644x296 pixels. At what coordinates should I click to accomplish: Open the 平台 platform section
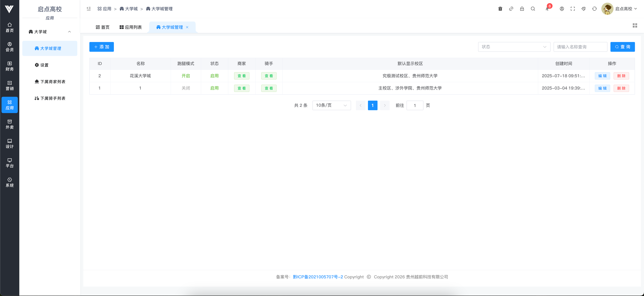click(10, 163)
